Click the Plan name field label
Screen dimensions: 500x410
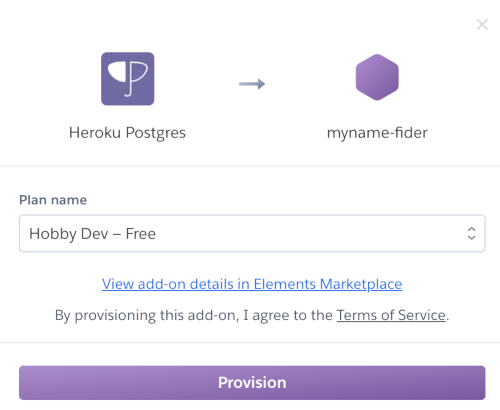(53, 200)
